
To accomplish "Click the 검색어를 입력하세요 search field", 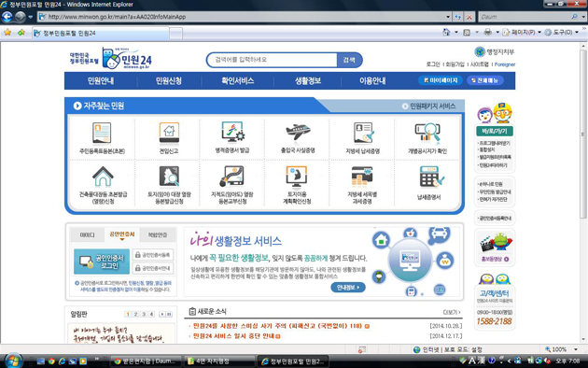I will pos(272,60).
